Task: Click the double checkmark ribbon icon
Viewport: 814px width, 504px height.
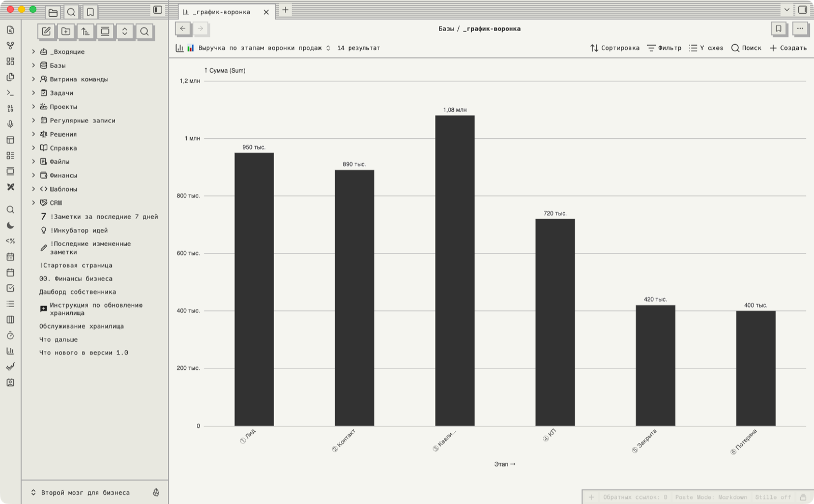Action: [10, 367]
